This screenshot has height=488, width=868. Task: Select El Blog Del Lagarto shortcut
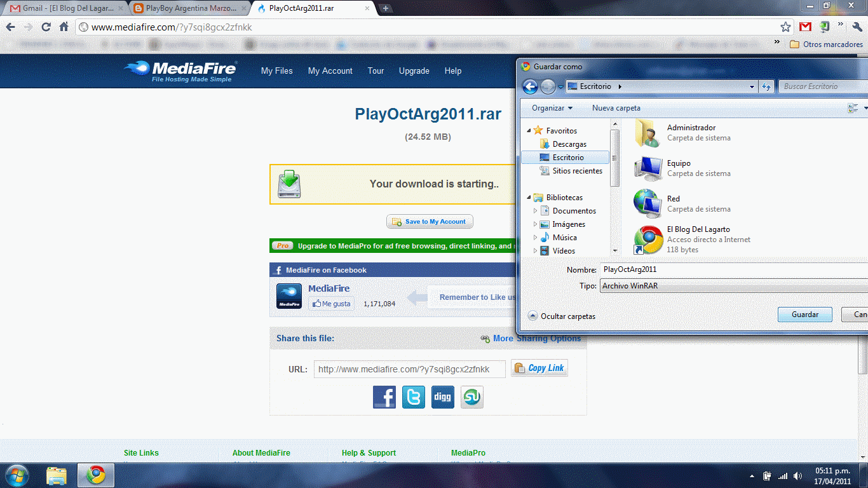click(x=693, y=240)
